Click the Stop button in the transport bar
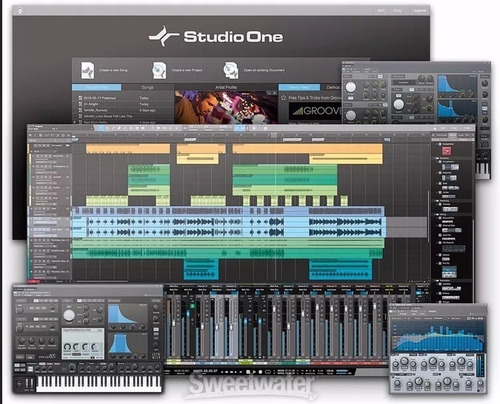 coord(248,371)
